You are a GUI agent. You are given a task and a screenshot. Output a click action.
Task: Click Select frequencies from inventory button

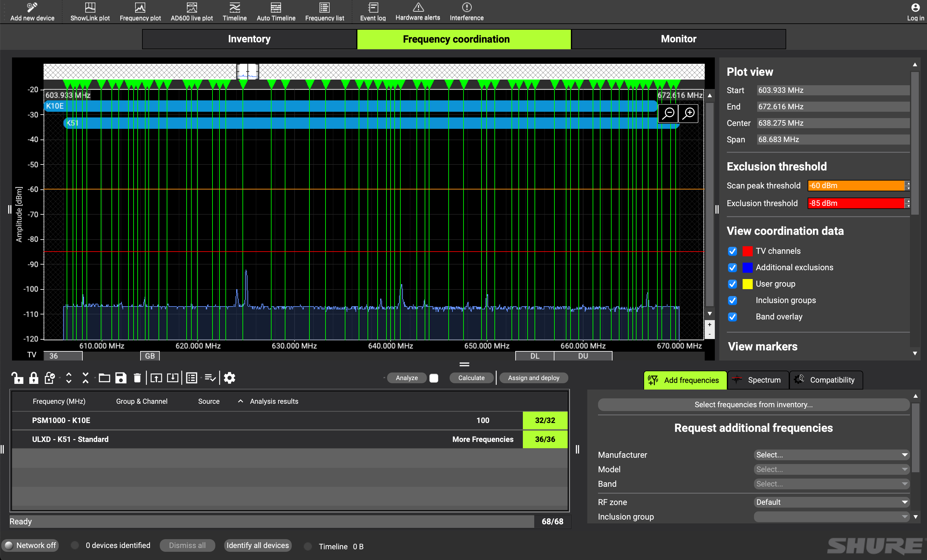[754, 404]
